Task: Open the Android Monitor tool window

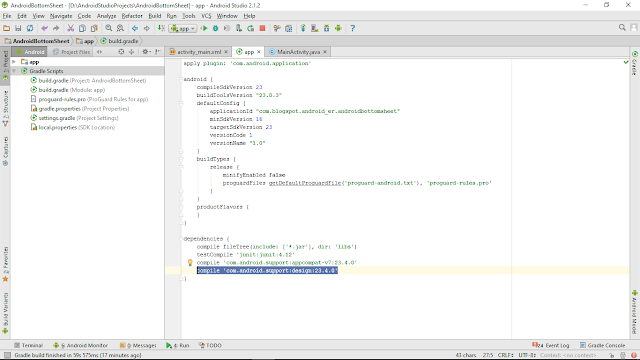Action: pos(80,345)
